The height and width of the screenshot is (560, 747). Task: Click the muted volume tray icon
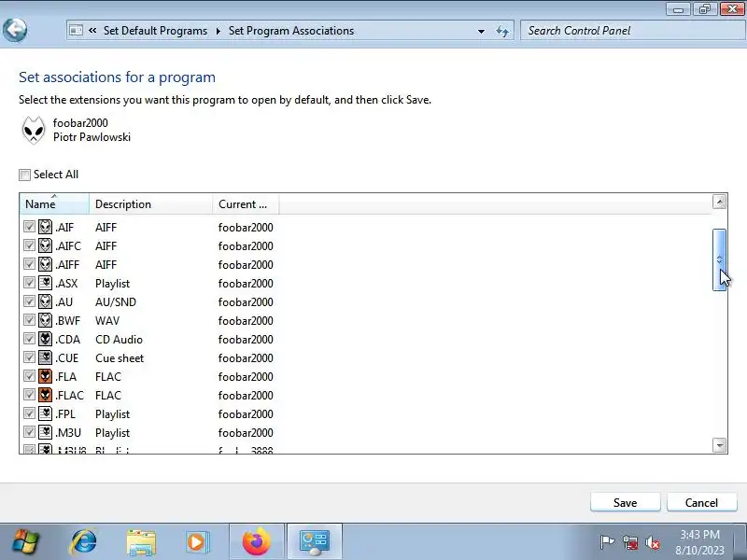[653, 542]
